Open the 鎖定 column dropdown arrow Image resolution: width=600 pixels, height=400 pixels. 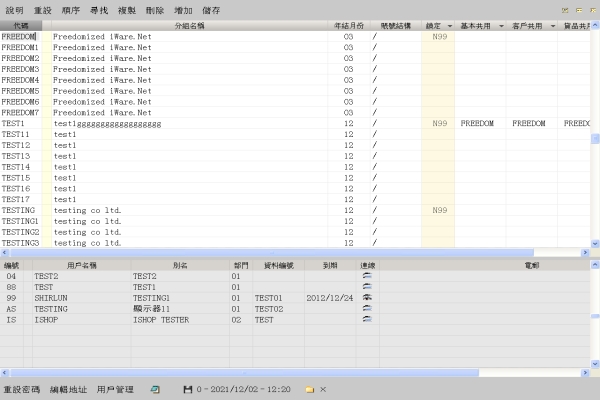click(x=449, y=24)
